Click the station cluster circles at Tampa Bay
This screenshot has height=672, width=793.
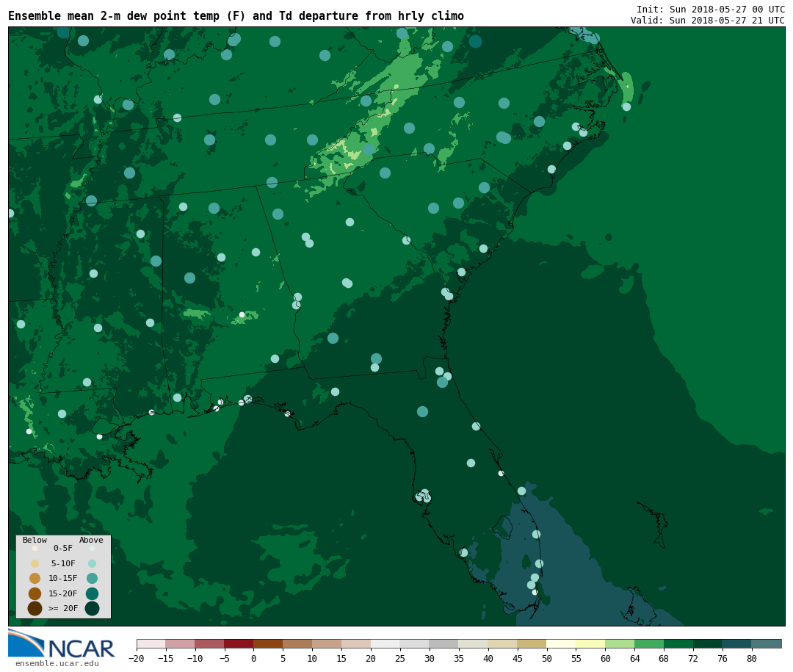coord(424,496)
